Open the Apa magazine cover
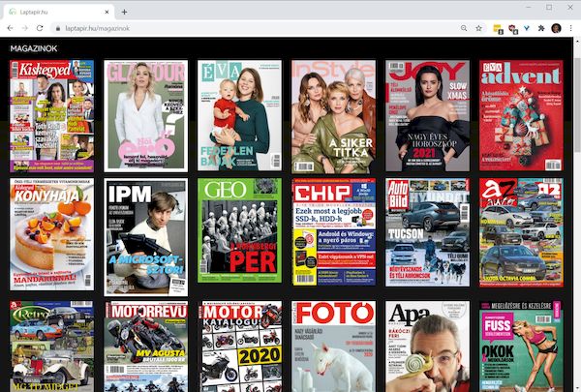The height and width of the screenshot is (392, 581). (x=428, y=347)
